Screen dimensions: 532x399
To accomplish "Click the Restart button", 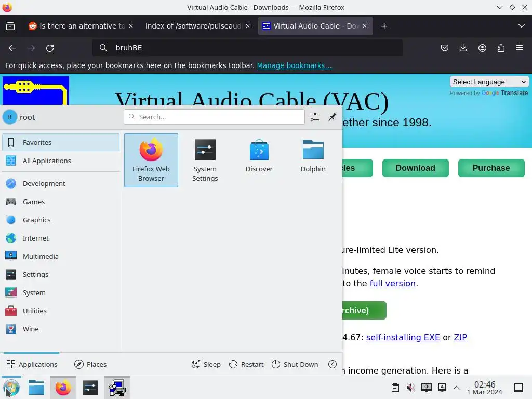I will click(246, 364).
